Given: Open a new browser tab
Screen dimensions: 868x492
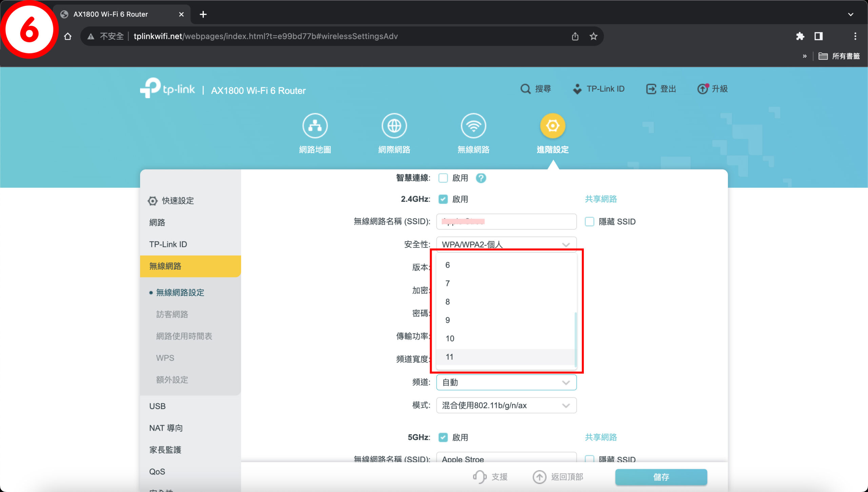Looking at the screenshot, I should tap(203, 14).
